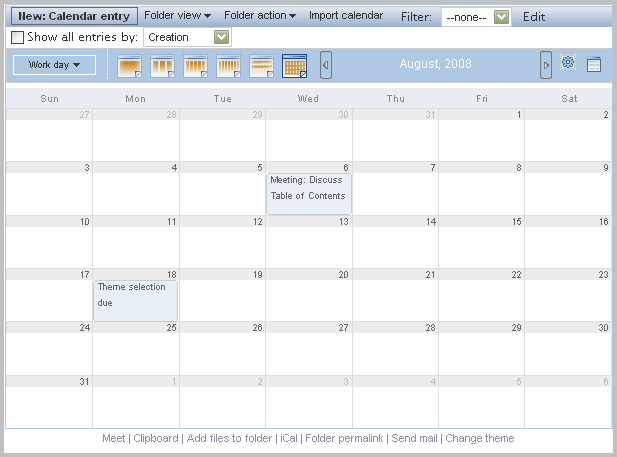Select day 13 in the calendar
Image resolution: width=617 pixels, height=457 pixels.
coord(344,222)
